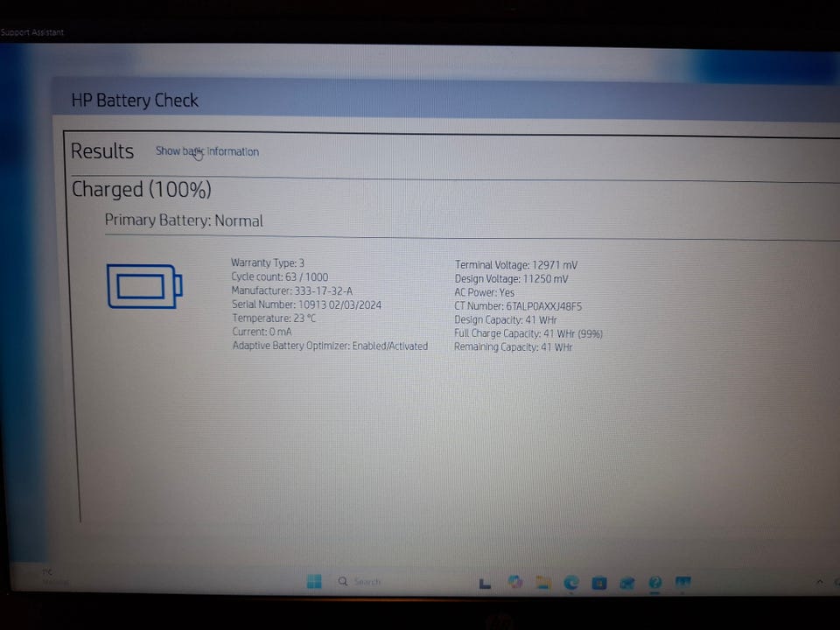Viewport: 840px width, 630px height.
Task: Click the Design Capacity: 41 WHr line
Action: [506, 320]
